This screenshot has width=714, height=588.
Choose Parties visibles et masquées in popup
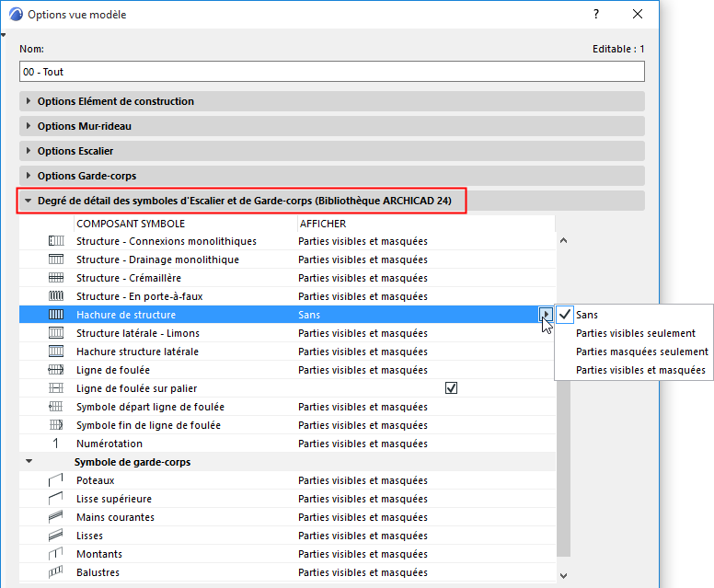pyautogui.click(x=634, y=370)
